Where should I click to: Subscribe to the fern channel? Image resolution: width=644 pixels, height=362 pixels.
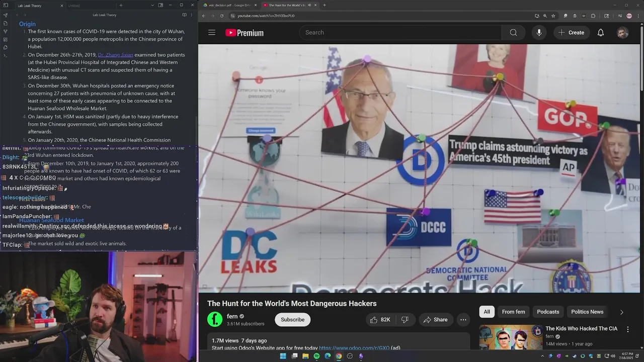click(292, 320)
